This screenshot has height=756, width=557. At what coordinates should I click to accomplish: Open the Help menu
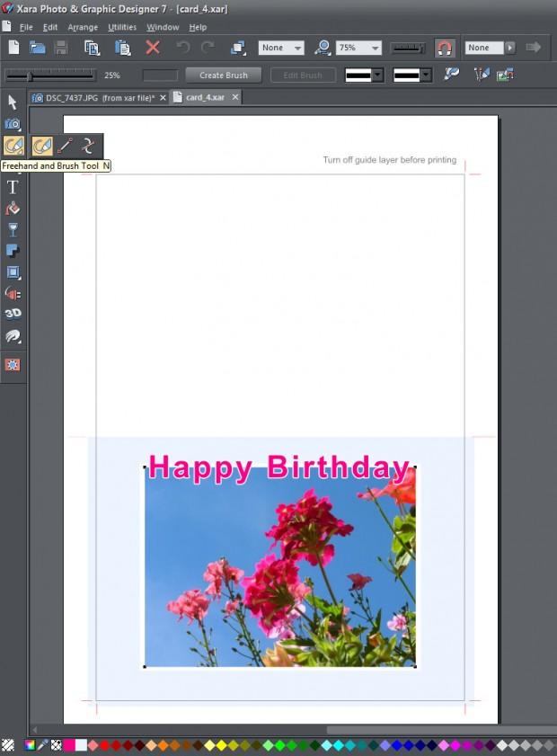tap(198, 27)
